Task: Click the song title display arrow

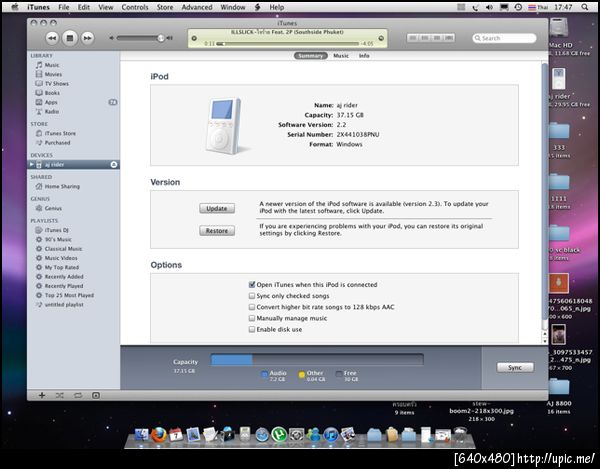Action: pos(381,38)
